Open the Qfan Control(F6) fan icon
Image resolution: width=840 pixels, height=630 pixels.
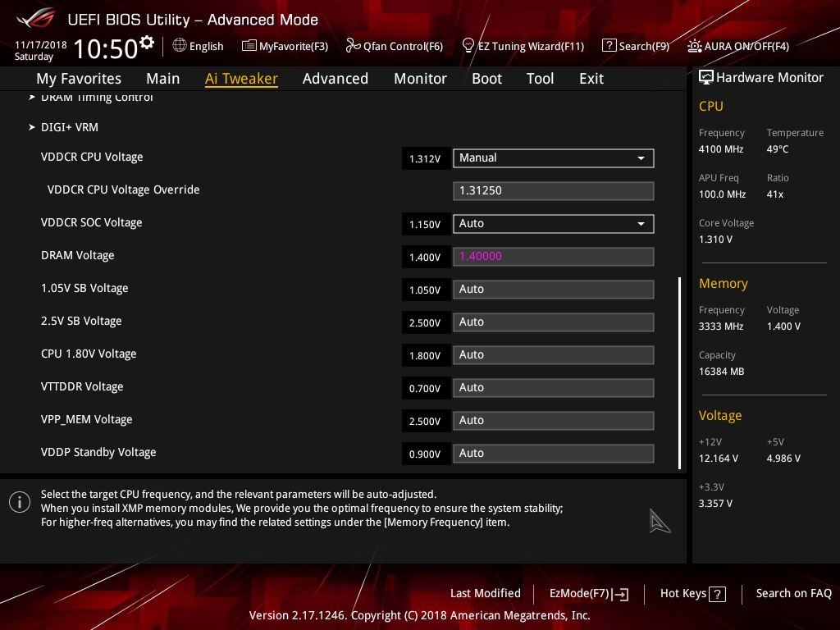[353, 46]
